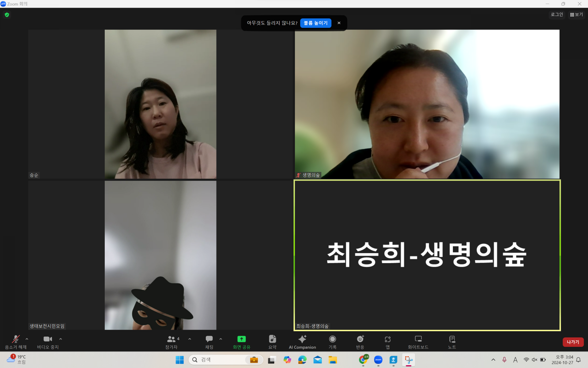
Task: Open Hancom word processor in taskbar
Action: [394, 360]
